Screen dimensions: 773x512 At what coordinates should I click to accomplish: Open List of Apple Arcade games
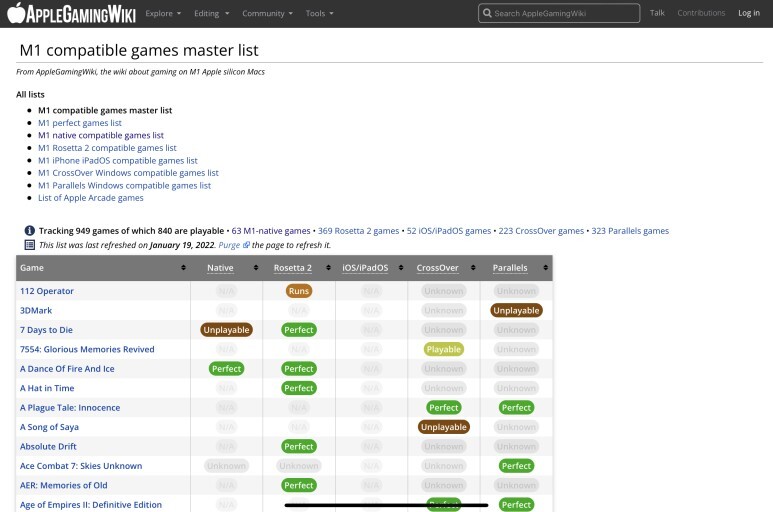click(x=91, y=198)
